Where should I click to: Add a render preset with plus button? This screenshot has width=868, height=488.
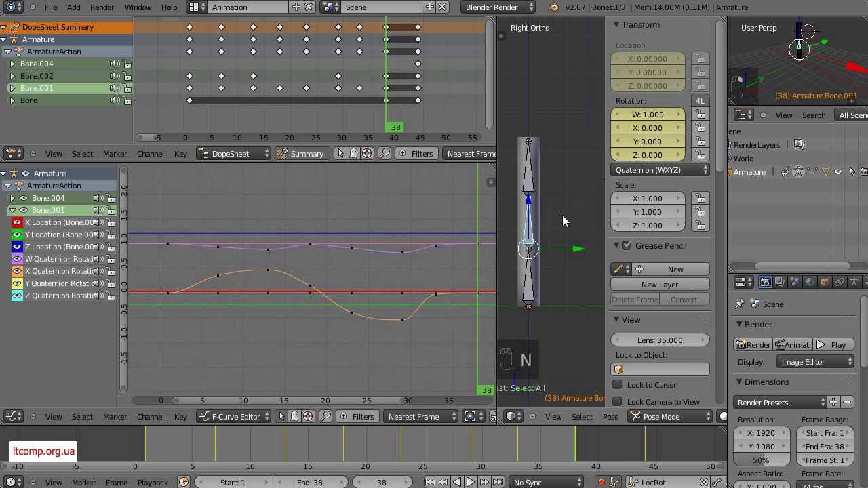[x=833, y=403]
